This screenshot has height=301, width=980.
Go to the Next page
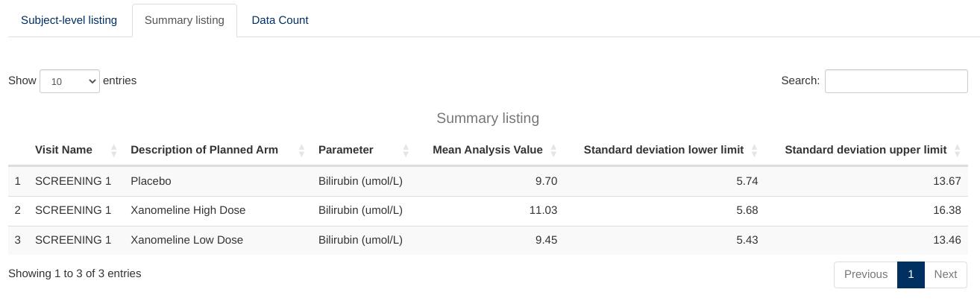[945, 274]
